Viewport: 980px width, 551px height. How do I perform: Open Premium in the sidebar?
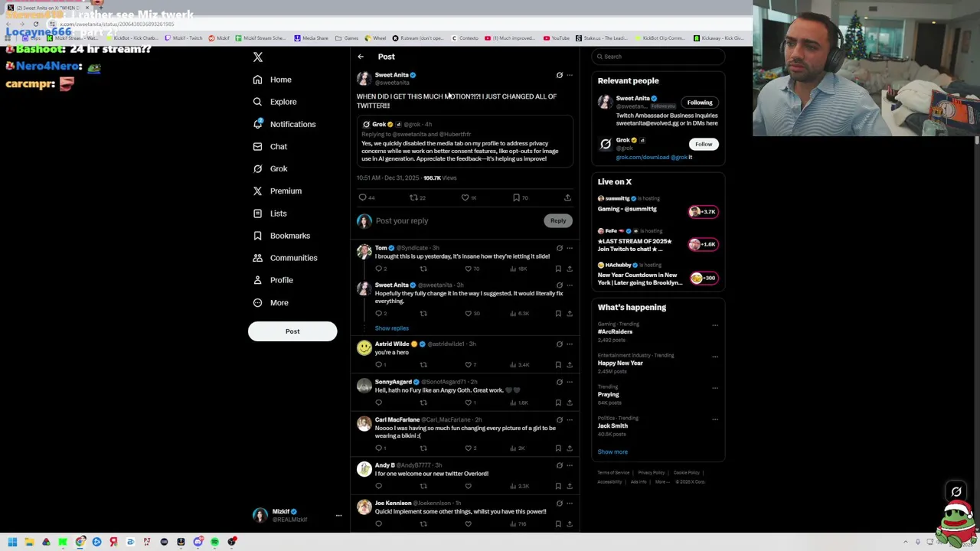pyautogui.click(x=276, y=191)
